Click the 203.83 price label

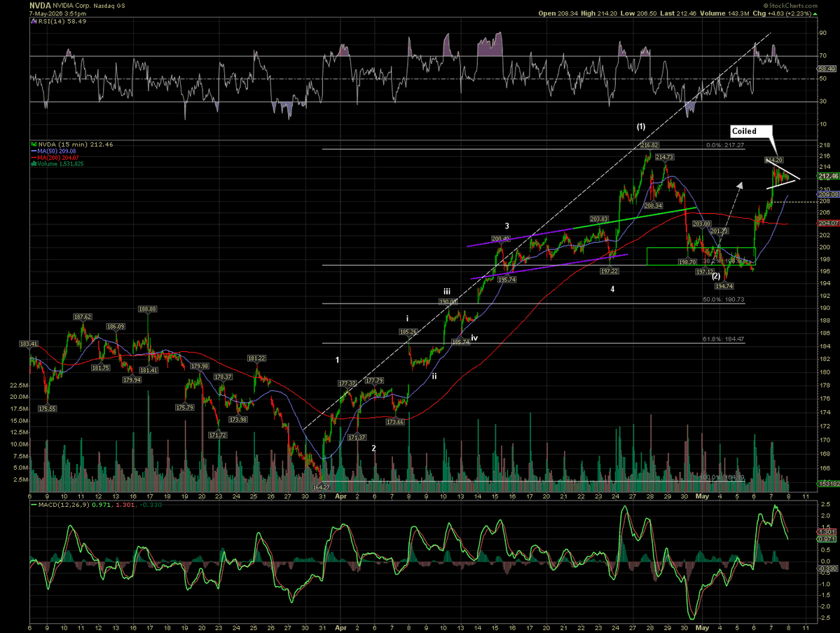click(x=599, y=219)
